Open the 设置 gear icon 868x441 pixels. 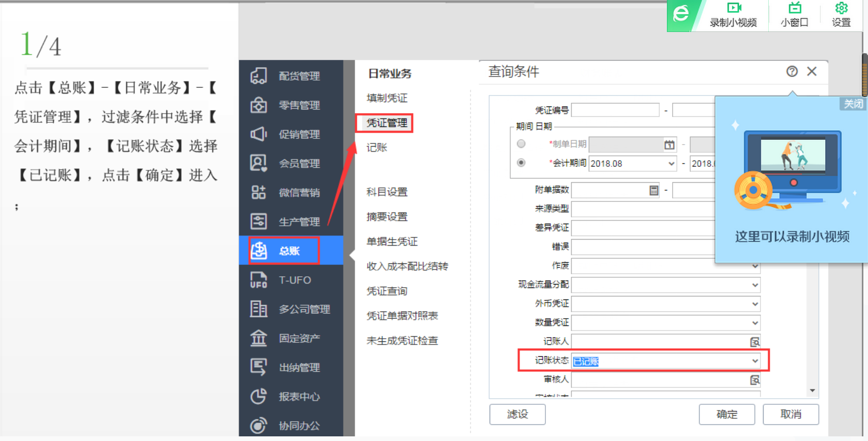pos(841,8)
